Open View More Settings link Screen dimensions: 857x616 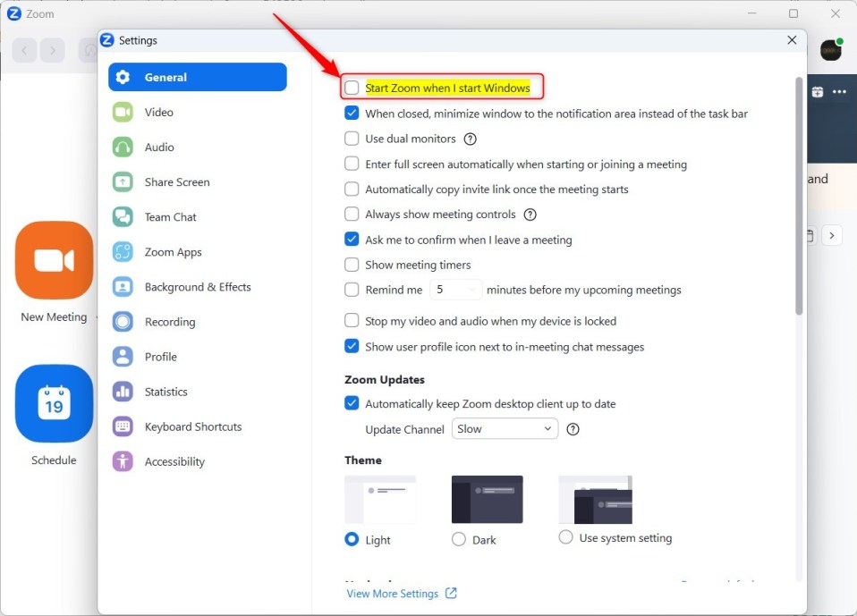pos(393,594)
